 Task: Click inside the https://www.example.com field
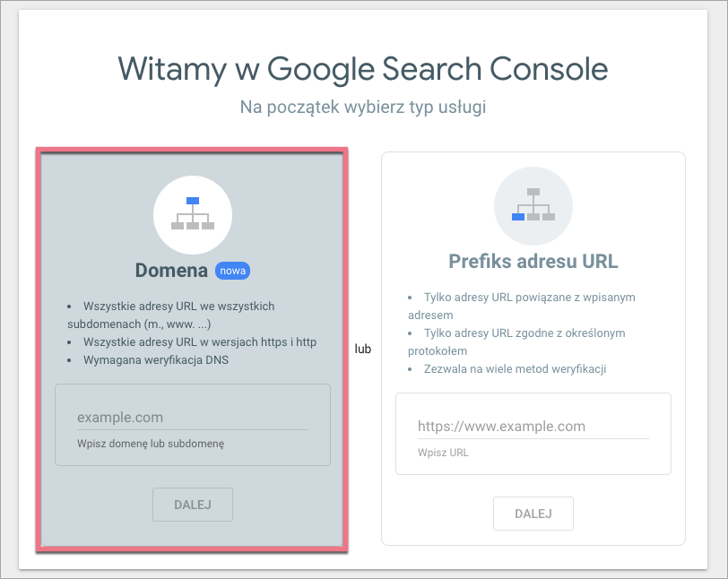[x=533, y=426]
